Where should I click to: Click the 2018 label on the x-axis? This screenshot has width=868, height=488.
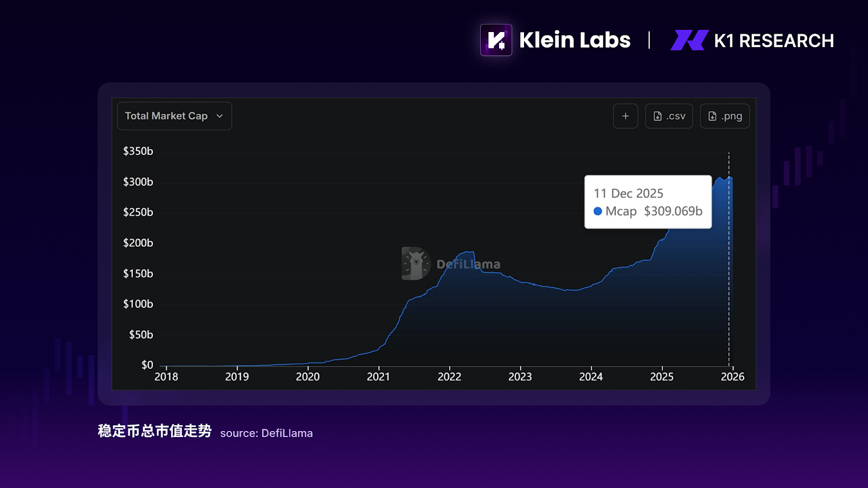tap(166, 377)
